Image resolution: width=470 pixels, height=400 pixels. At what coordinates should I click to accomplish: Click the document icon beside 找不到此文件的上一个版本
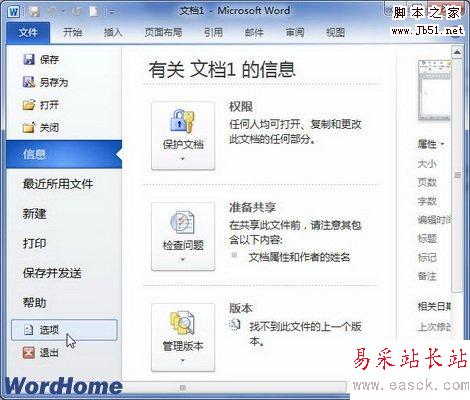pos(235,325)
